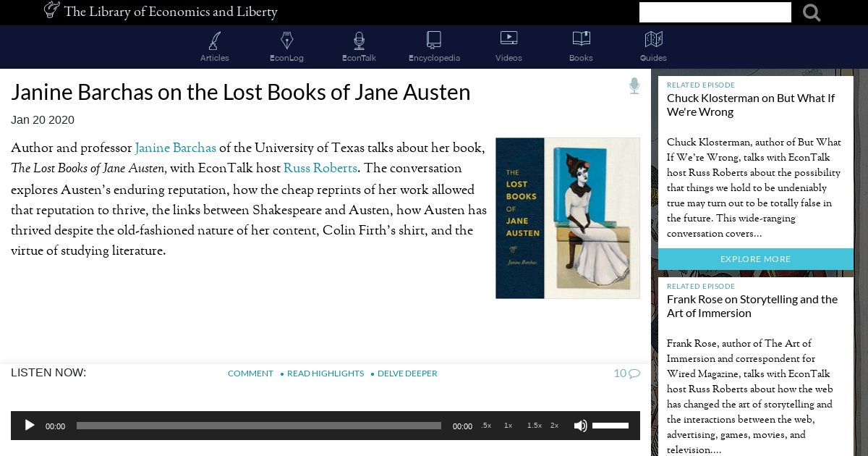Open the Janine Barchas author link

[x=176, y=148]
